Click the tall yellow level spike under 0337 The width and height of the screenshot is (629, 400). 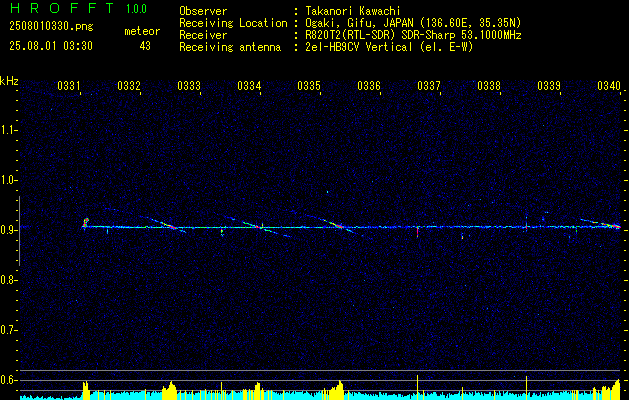click(418, 388)
